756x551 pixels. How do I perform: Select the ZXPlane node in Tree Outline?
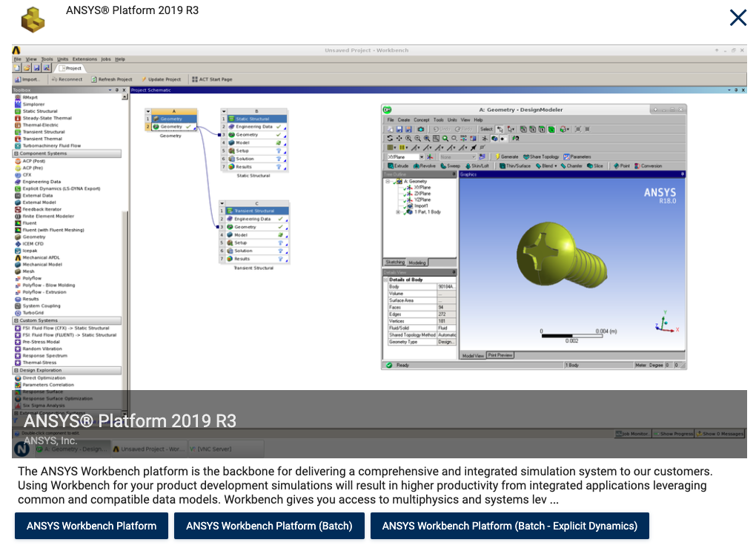click(x=419, y=194)
